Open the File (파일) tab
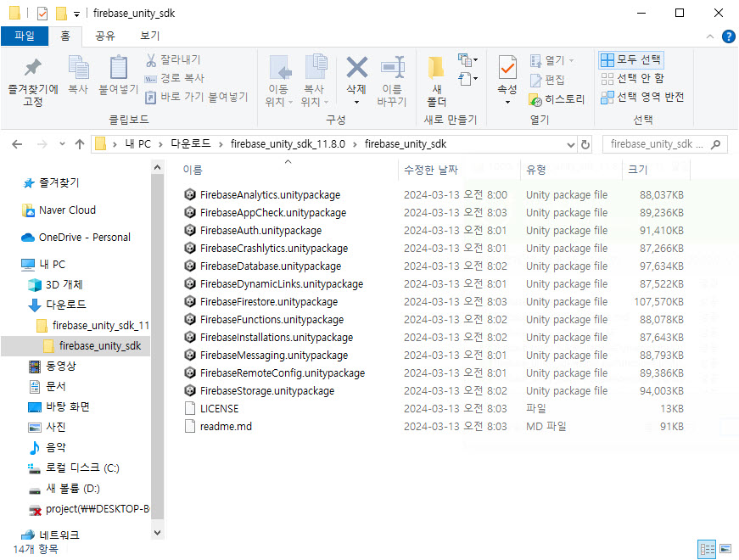 coord(25,36)
